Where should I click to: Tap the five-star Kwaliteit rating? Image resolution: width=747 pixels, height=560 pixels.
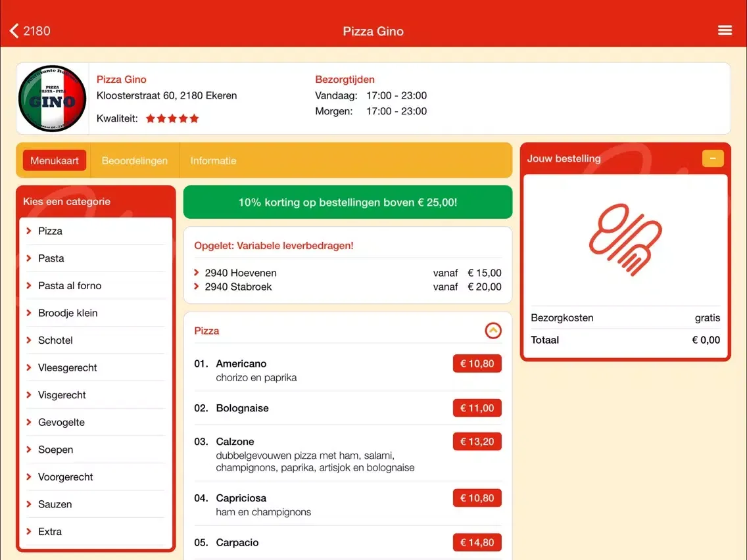(x=172, y=118)
